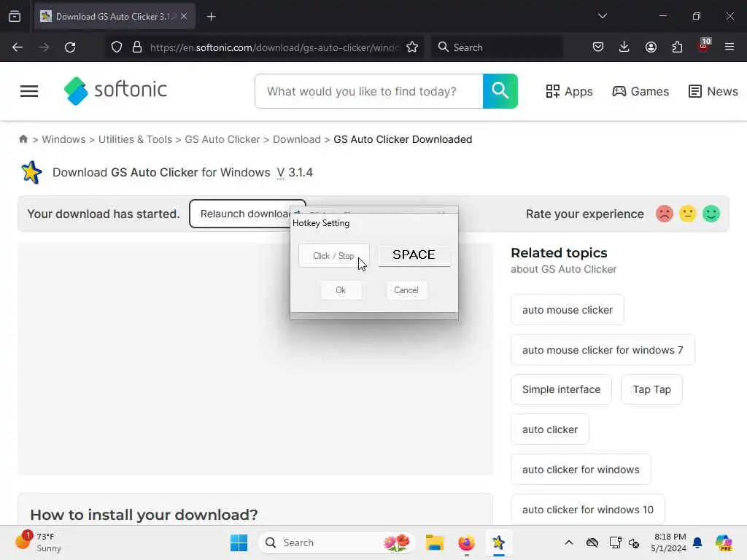Image resolution: width=747 pixels, height=560 pixels.
Task: Open the Windows Start menu
Action: [239, 542]
